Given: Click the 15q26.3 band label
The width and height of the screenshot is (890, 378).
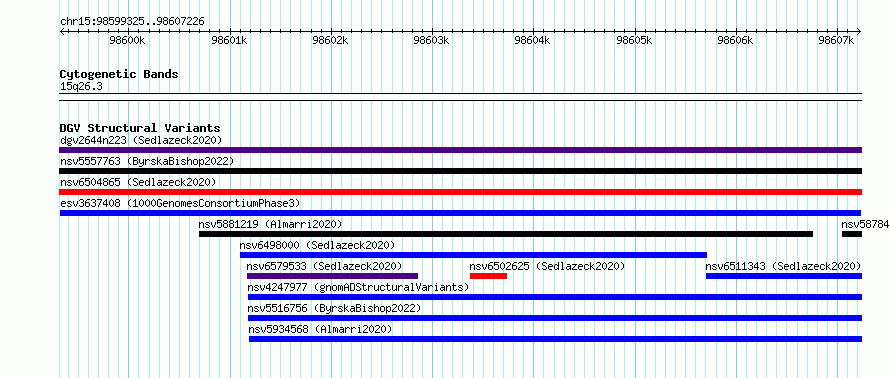Looking at the screenshot, I should 81,87.
